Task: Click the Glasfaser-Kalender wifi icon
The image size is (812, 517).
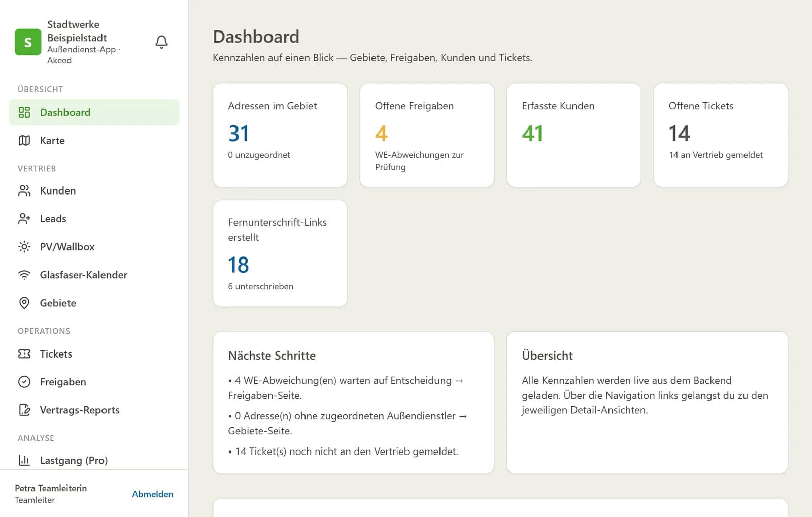Action: coord(24,275)
